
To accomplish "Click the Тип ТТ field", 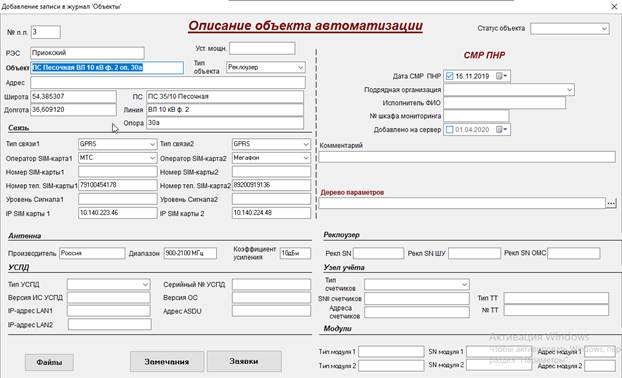I will coord(556,298).
